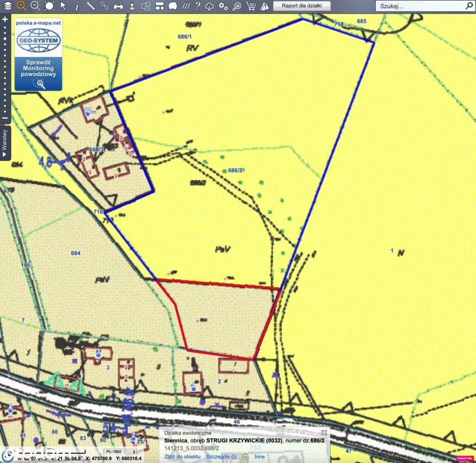476x463 pixels.
Task: Click the cloud download icon
Action: pyautogui.click(x=209, y=6)
